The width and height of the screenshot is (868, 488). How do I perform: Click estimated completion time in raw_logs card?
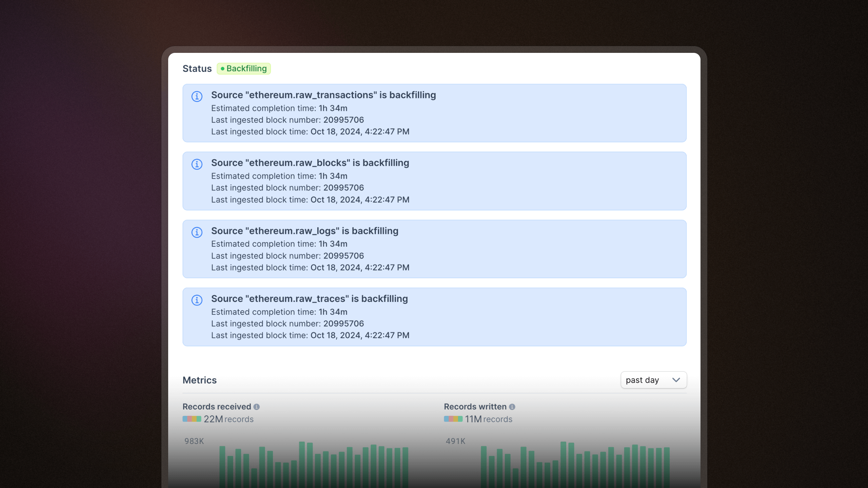pyautogui.click(x=279, y=244)
